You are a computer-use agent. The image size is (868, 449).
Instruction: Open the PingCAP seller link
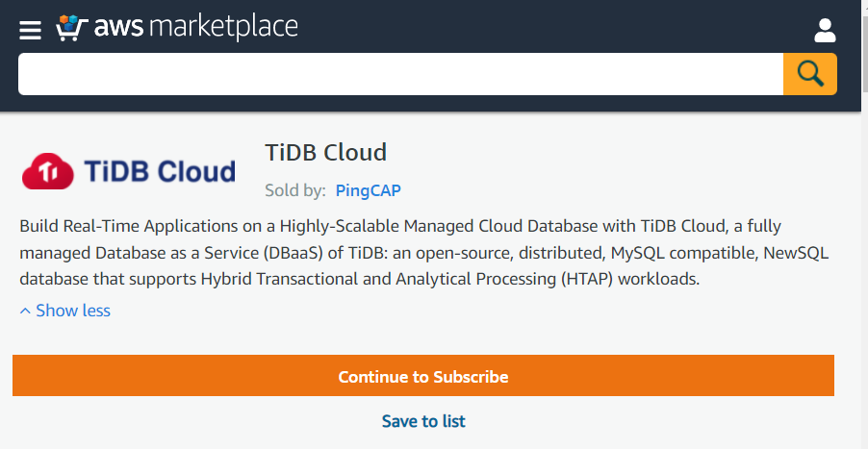pos(368,190)
